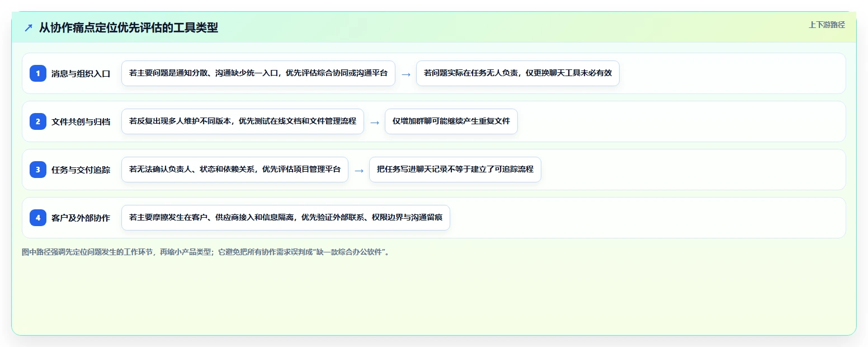Click the box starting 若无法确认负责人
Screen dimensions: 868x347
(235, 170)
